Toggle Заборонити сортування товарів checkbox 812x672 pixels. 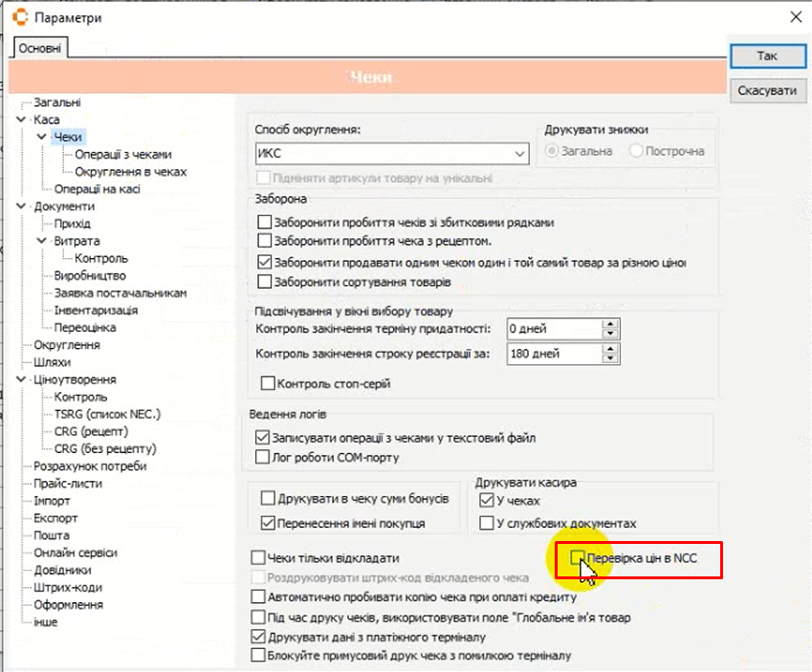tap(265, 281)
